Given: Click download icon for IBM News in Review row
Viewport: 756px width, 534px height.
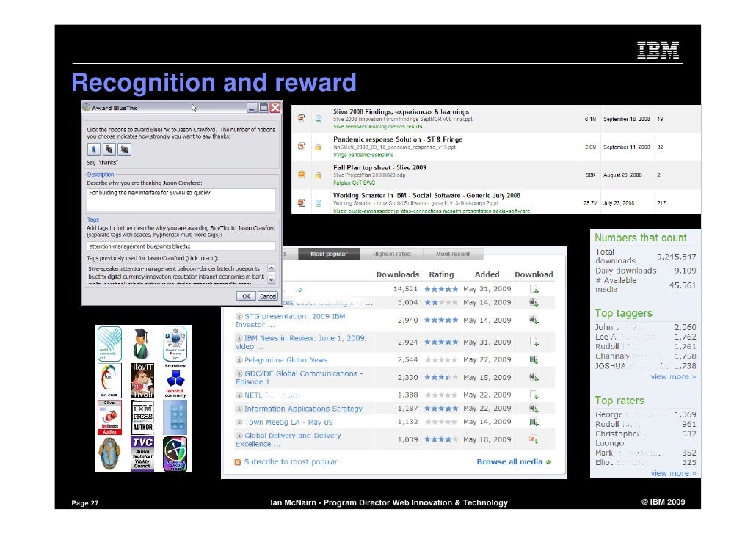Looking at the screenshot, I should pyautogui.click(x=534, y=342).
